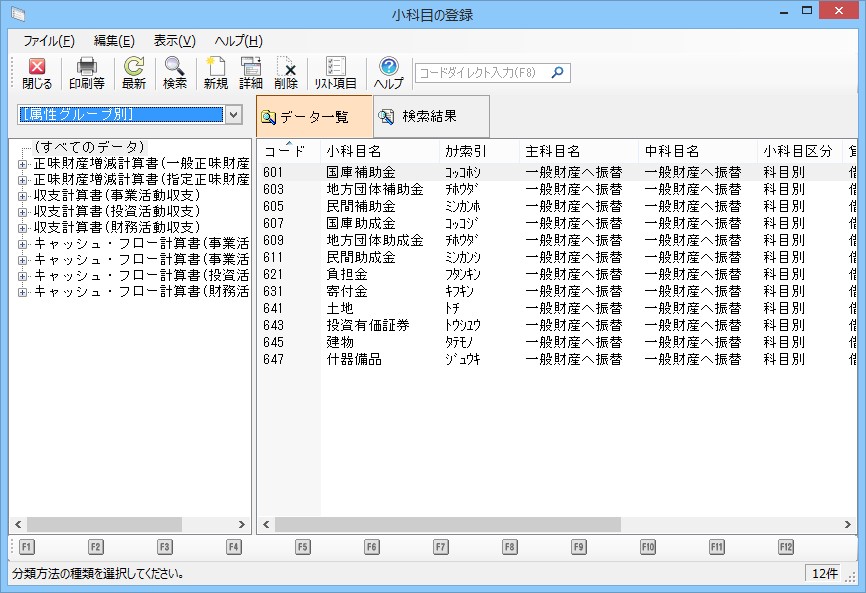This screenshot has width=866, height=593.
Task: Expand the 収支計算書(投資活動収支) tree node
Action: pos(22,212)
